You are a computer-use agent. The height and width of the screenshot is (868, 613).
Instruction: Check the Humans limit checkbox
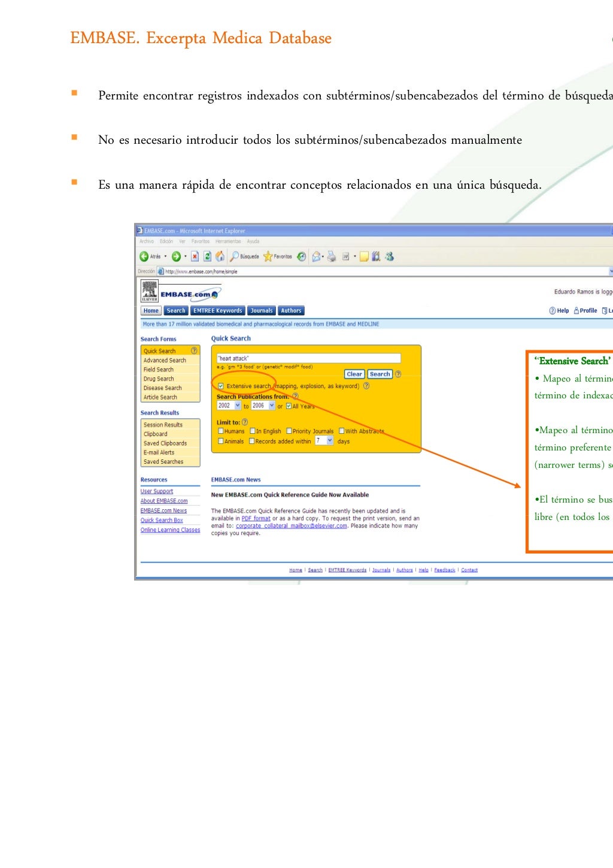click(221, 431)
